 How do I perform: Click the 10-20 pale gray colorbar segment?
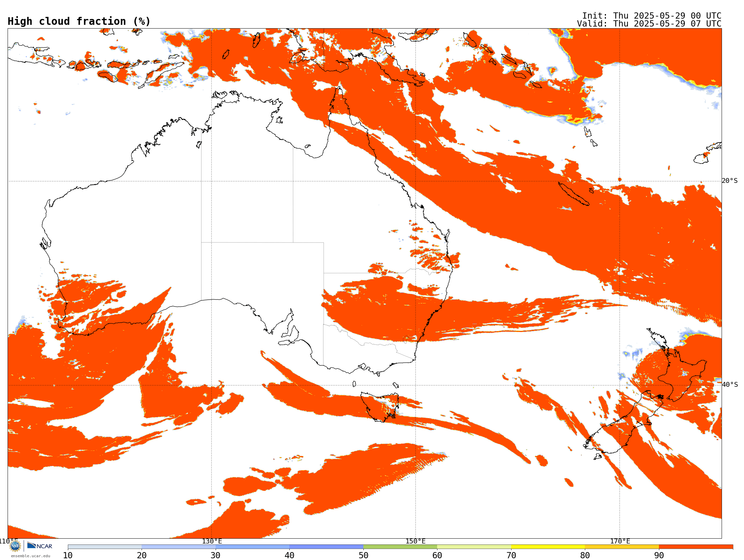tap(105, 547)
